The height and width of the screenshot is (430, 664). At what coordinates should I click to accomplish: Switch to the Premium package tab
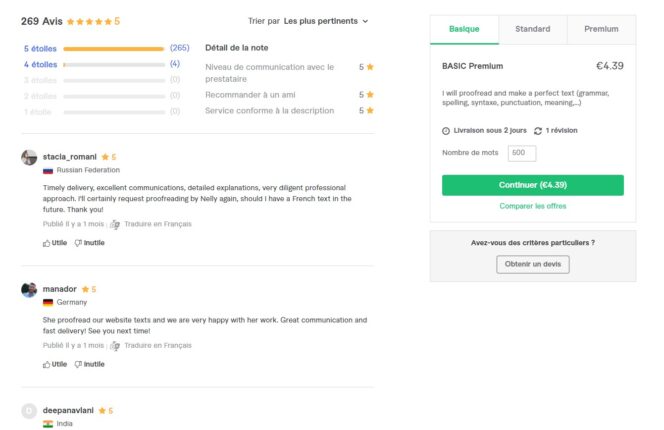click(x=601, y=29)
